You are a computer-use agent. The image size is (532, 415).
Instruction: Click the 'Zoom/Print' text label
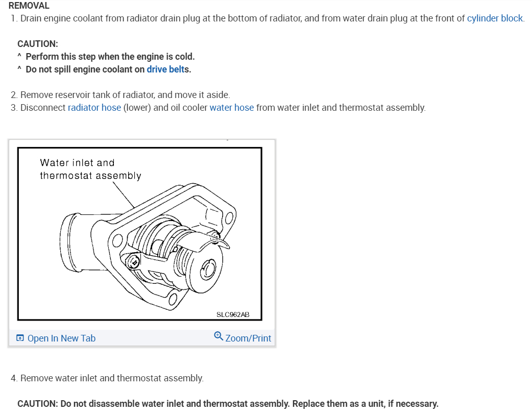click(248, 338)
